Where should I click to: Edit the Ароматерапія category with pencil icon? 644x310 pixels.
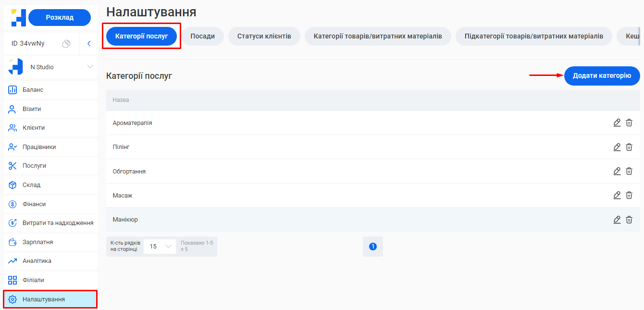tap(617, 123)
